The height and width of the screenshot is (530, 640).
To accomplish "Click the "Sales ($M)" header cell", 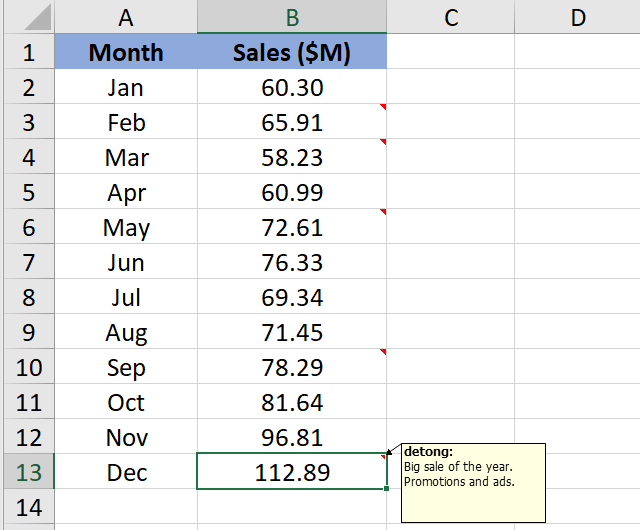I will point(292,52).
